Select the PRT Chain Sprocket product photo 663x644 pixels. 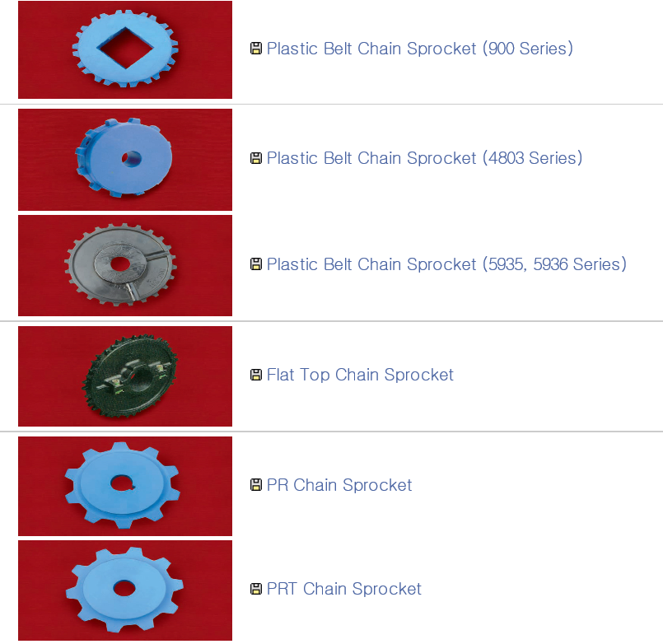125,590
